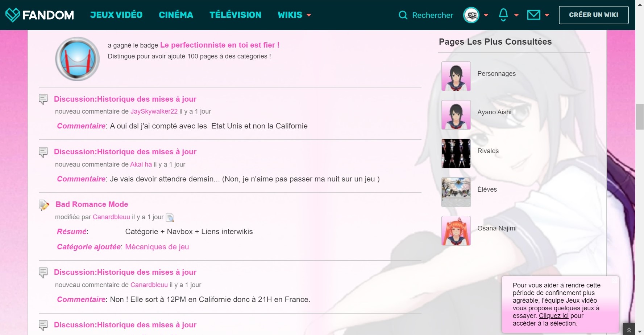
Task: Open discussion commented by Akai ha
Action: (125, 152)
